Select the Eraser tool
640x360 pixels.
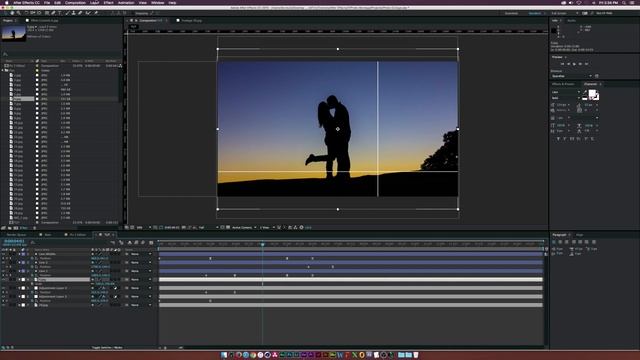click(80, 13)
